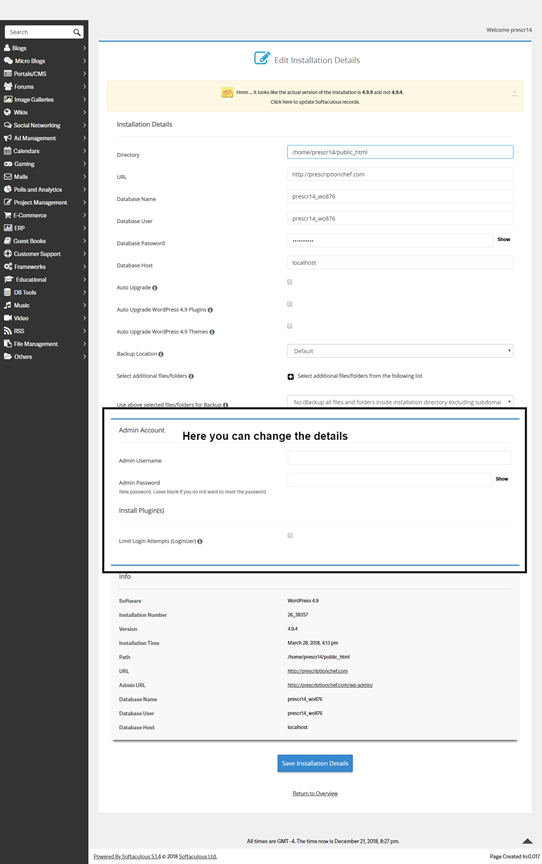Open the Backup Location dropdown
This screenshot has width=542, height=864.
[400, 351]
